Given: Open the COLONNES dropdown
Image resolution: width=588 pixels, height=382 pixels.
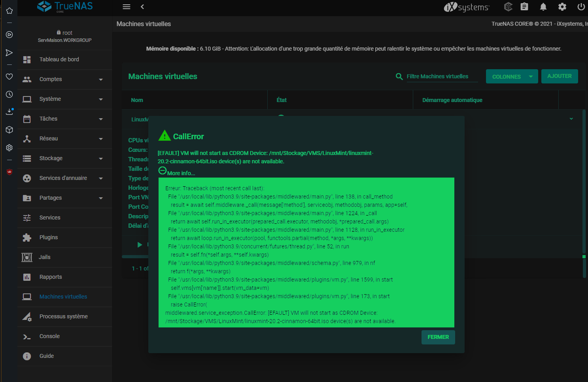Looking at the screenshot, I should tap(512, 77).
